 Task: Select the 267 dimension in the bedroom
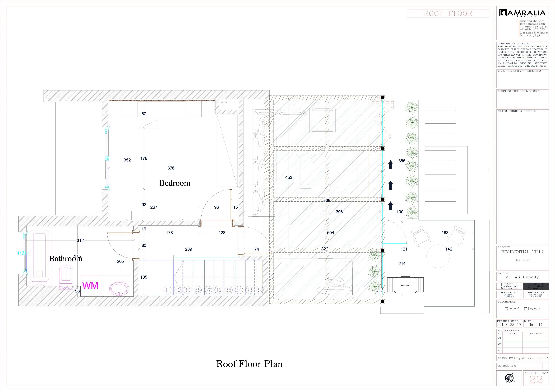click(x=154, y=207)
